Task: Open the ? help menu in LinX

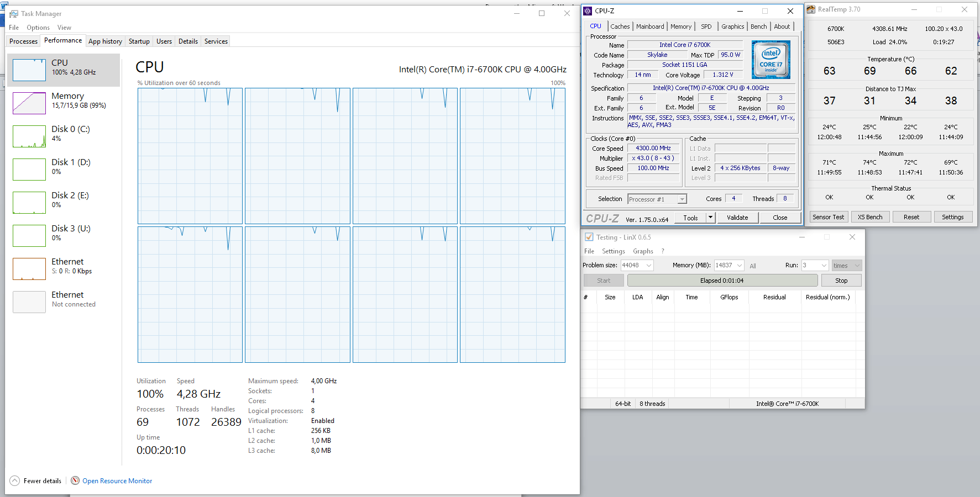Action: pos(663,251)
